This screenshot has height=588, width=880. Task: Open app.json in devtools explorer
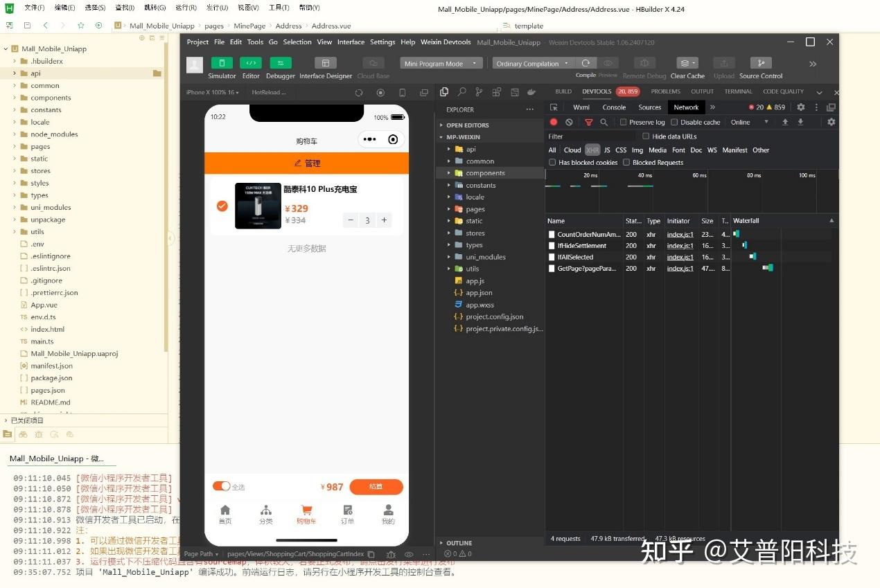tap(479, 293)
